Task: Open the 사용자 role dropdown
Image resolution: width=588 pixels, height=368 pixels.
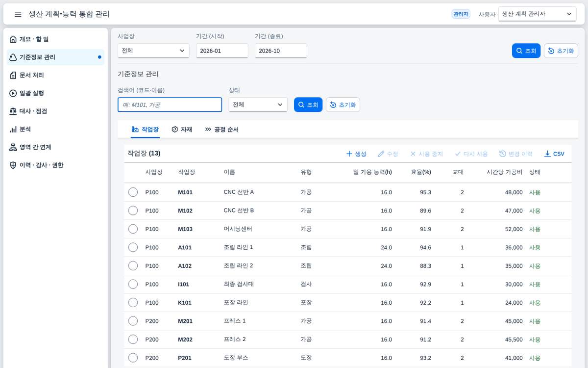Action: click(537, 14)
